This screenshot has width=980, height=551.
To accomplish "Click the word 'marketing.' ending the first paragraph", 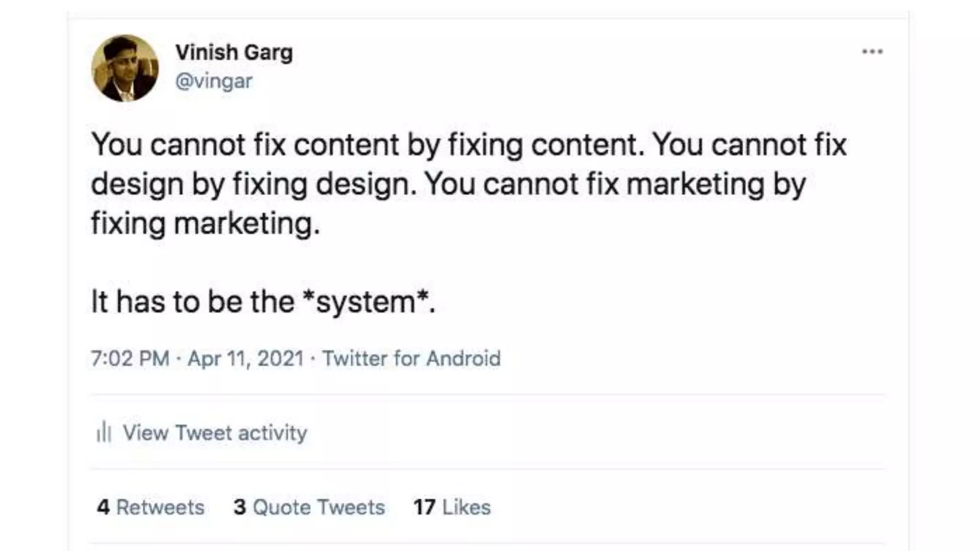I will click(247, 223).
